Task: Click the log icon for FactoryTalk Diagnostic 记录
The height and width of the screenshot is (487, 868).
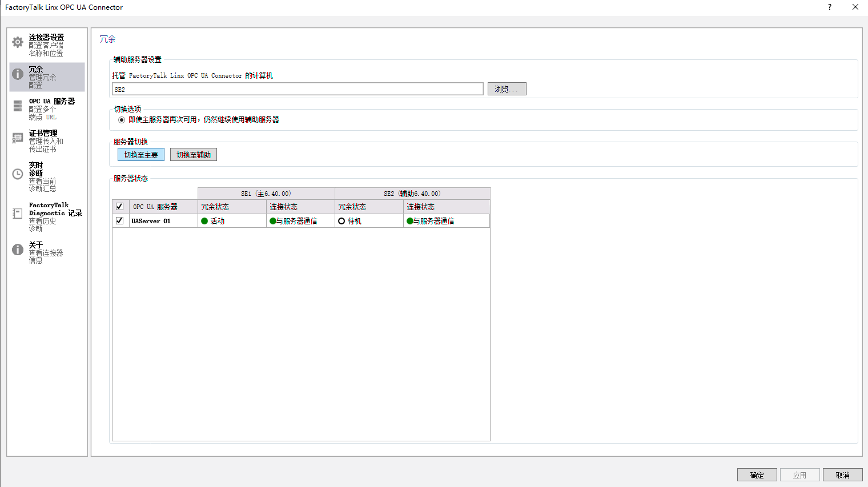Action: [x=18, y=214]
